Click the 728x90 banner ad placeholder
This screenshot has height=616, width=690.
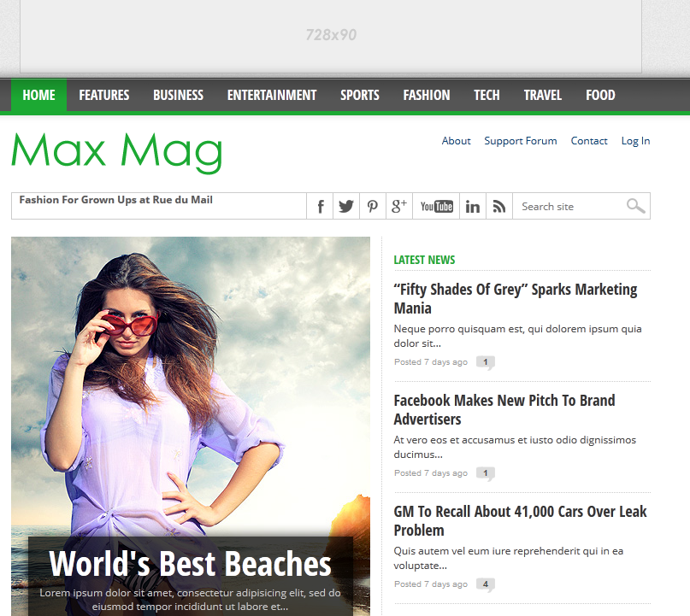click(331, 35)
